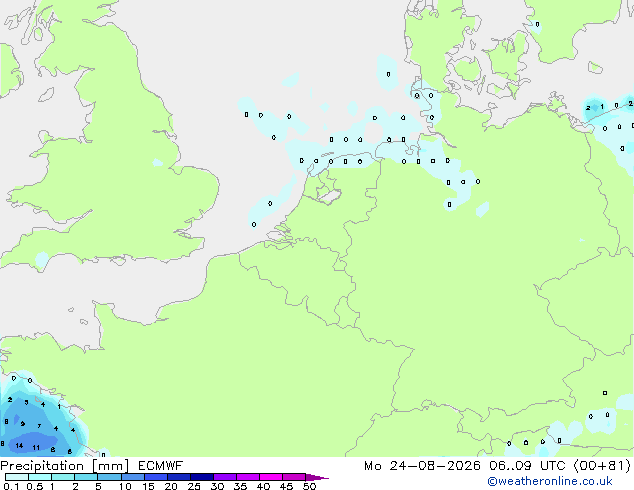Pick the palest legend swatch right of 0.1

pos(17,477)
